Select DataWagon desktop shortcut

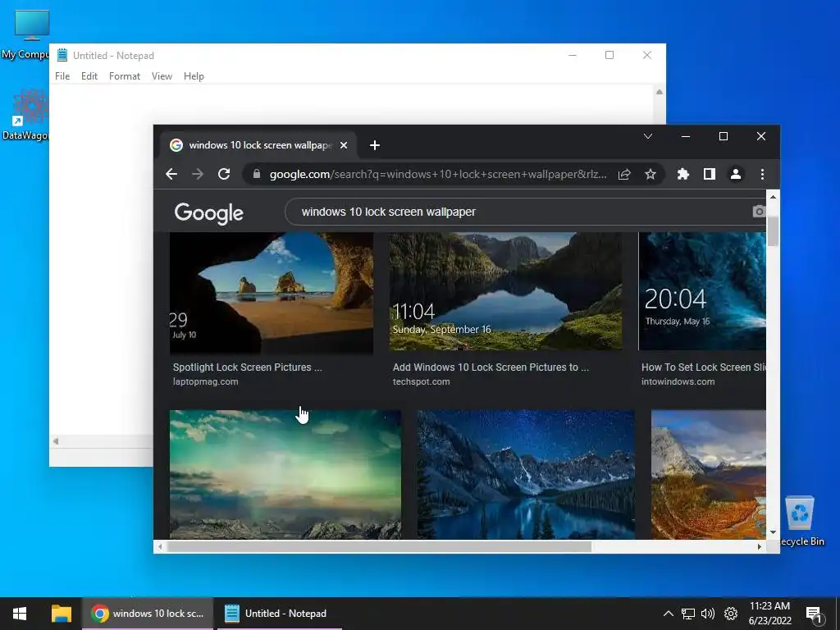click(27, 115)
